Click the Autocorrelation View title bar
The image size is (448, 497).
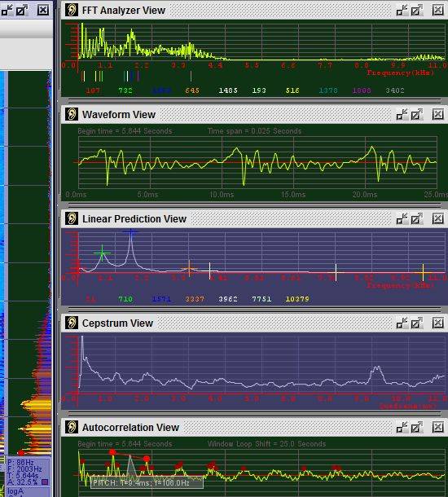click(253, 427)
